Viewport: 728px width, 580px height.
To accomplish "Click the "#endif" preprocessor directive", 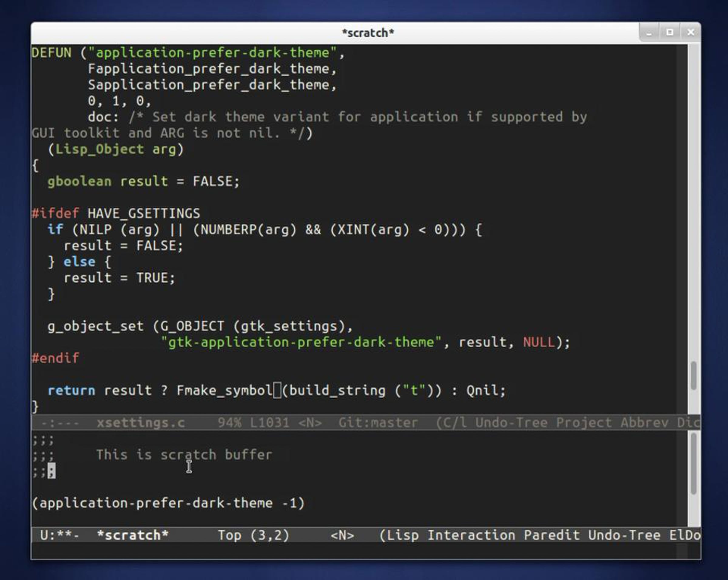I will [x=56, y=358].
